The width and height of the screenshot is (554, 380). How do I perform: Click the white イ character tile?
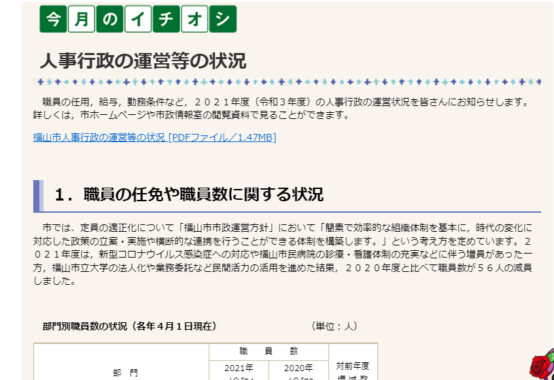pos(138,19)
